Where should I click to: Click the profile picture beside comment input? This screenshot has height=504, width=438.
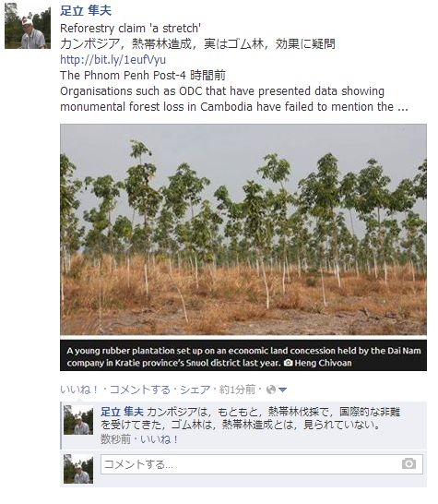click(x=78, y=469)
